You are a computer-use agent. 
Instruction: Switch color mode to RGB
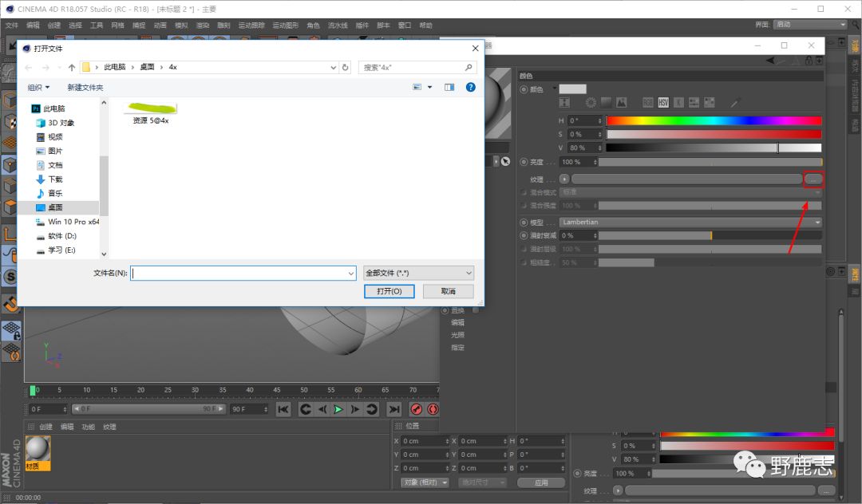[647, 103]
